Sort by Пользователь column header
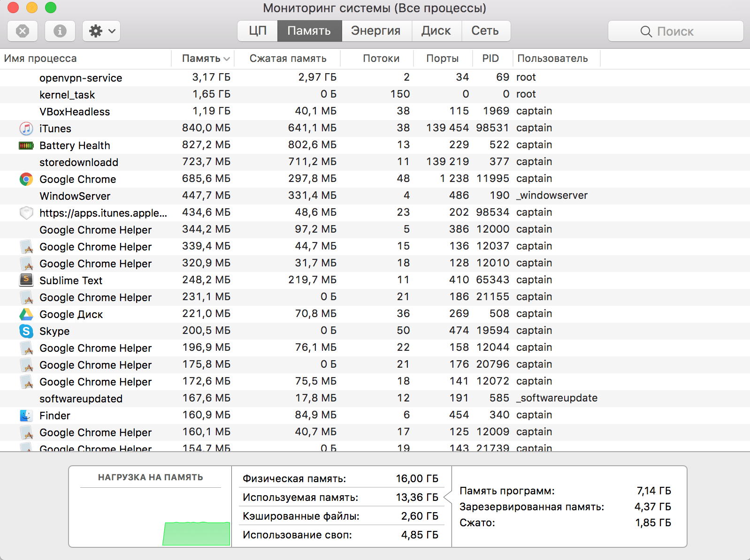Viewport: 750px width, 560px height. pyautogui.click(x=557, y=59)
